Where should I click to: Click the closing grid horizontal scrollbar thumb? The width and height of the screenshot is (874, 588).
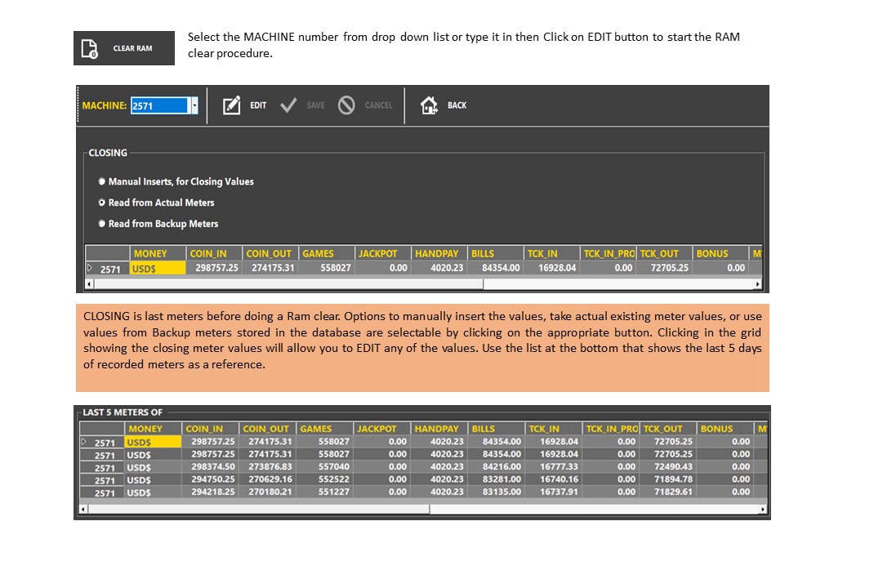(288, 284)
